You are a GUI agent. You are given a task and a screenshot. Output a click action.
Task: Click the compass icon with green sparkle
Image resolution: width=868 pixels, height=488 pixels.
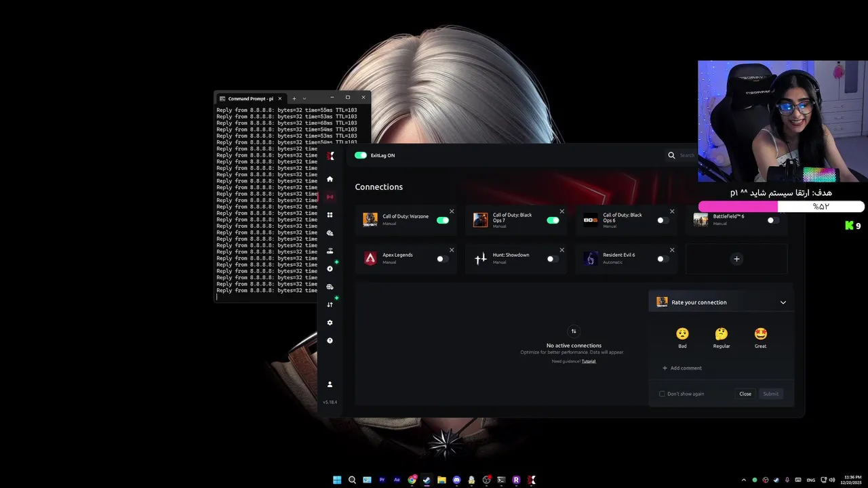[x=330, y=269]
